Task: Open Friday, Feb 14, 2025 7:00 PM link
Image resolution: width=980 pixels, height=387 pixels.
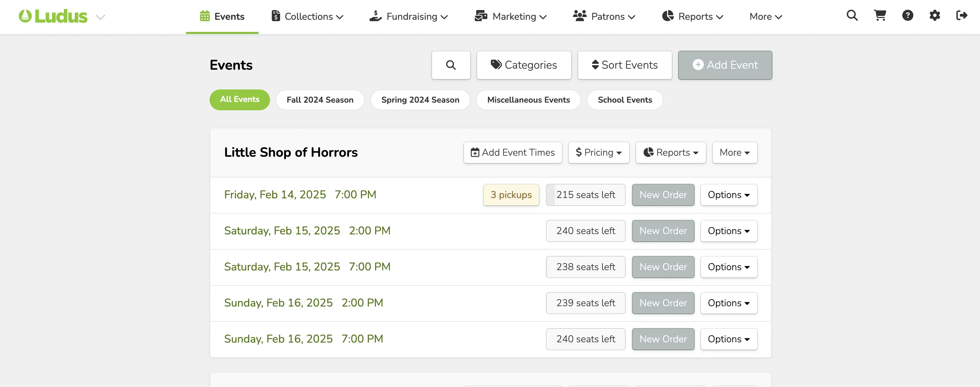Action: 300,194
